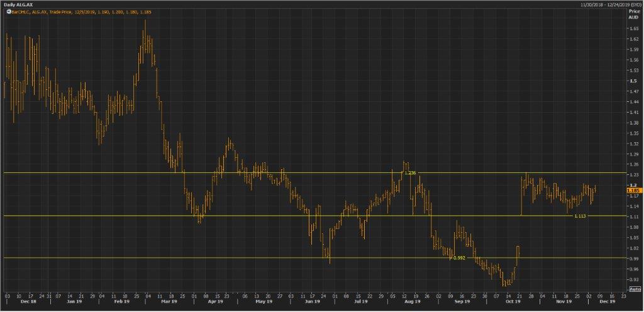Click the BarOHLC series legend icon
Screen dimensions: 644x312
3,12
